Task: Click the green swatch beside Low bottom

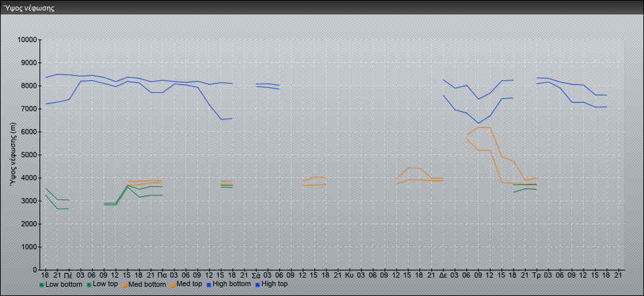Action: click(41, 284)
